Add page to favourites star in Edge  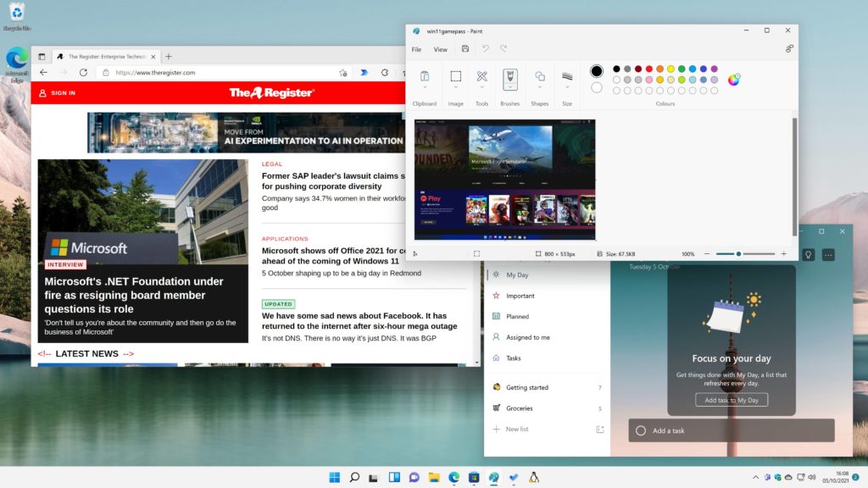click(x=343, y=73)
